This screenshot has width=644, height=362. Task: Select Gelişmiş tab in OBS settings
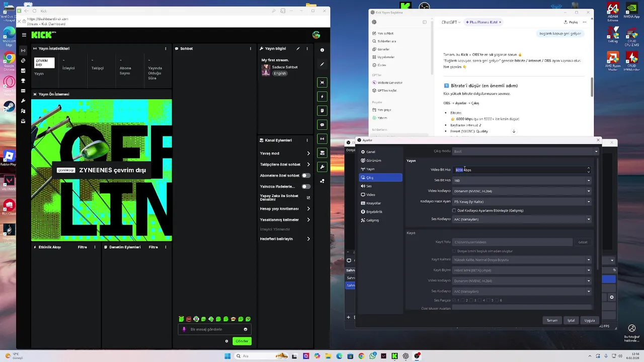(x=380, y=220)
